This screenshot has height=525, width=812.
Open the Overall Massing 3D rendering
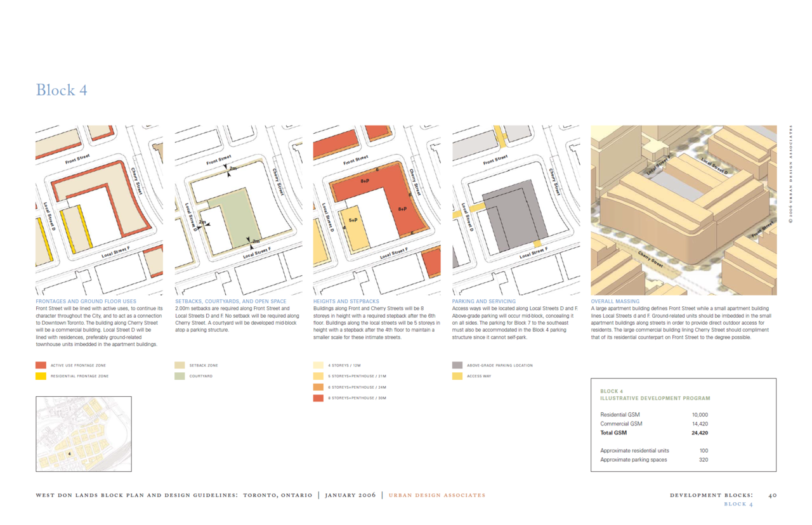point(684,210)
